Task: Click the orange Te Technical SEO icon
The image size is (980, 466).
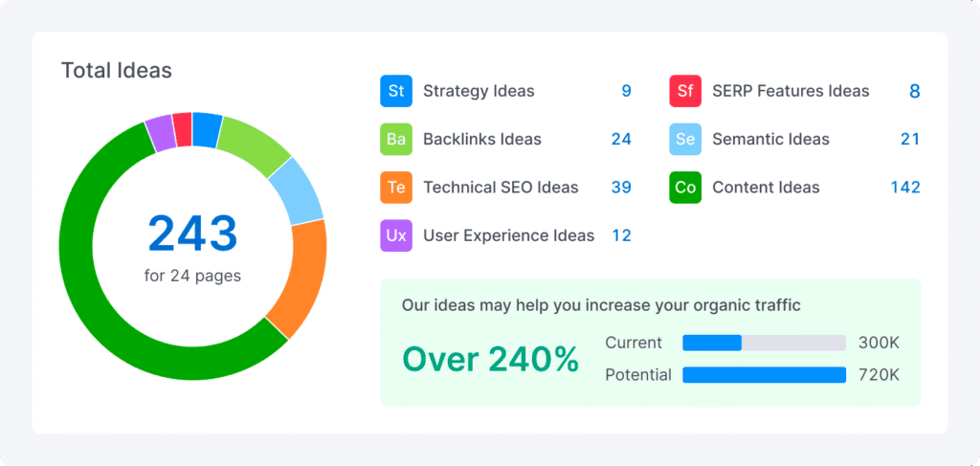Action: click(395, 188)
